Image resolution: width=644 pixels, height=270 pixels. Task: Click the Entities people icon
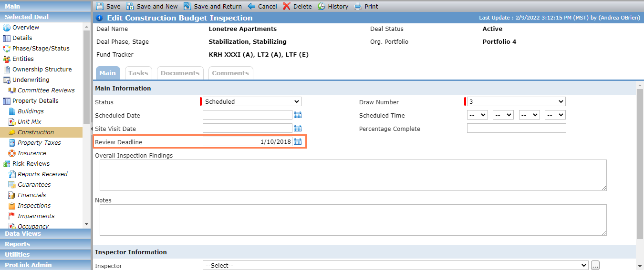[x=7, y=59]
